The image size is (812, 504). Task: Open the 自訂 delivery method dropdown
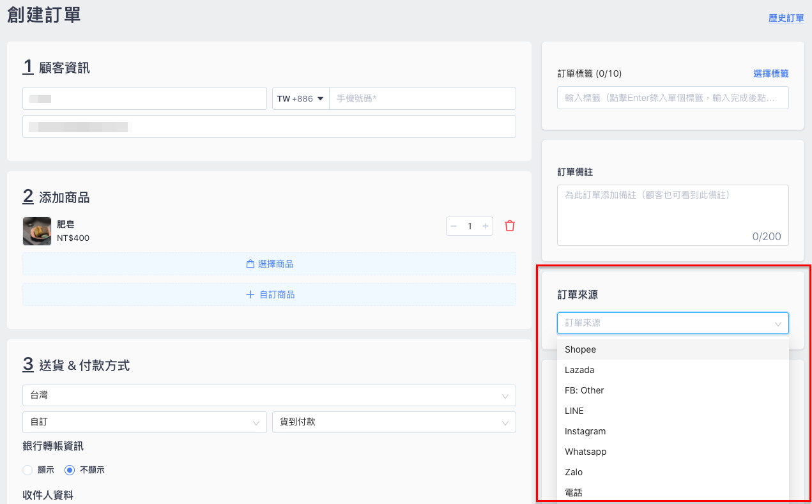tap(144, 422)
